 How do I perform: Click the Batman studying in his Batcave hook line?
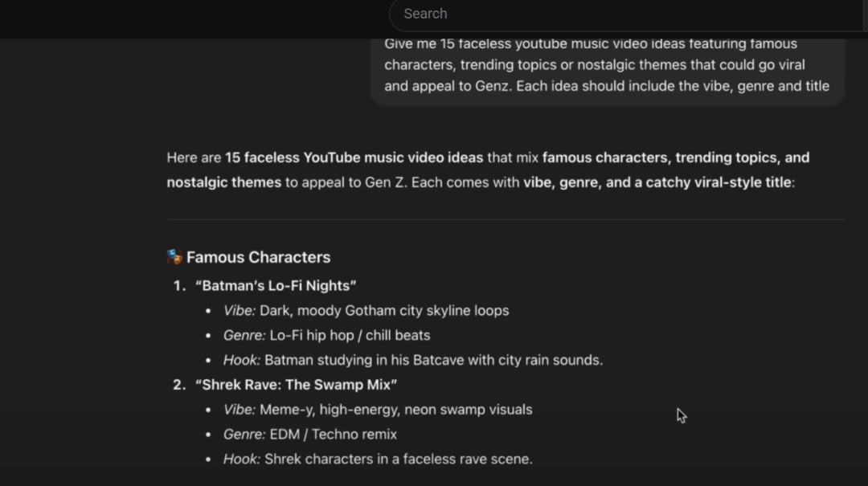coord(433,360)
